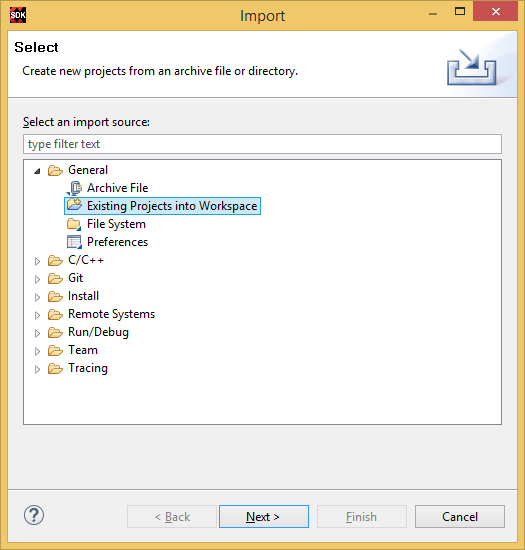Click the Archive File icon
Image resolution: width=525 pixels, height=550 pixels.
[74, 188]
